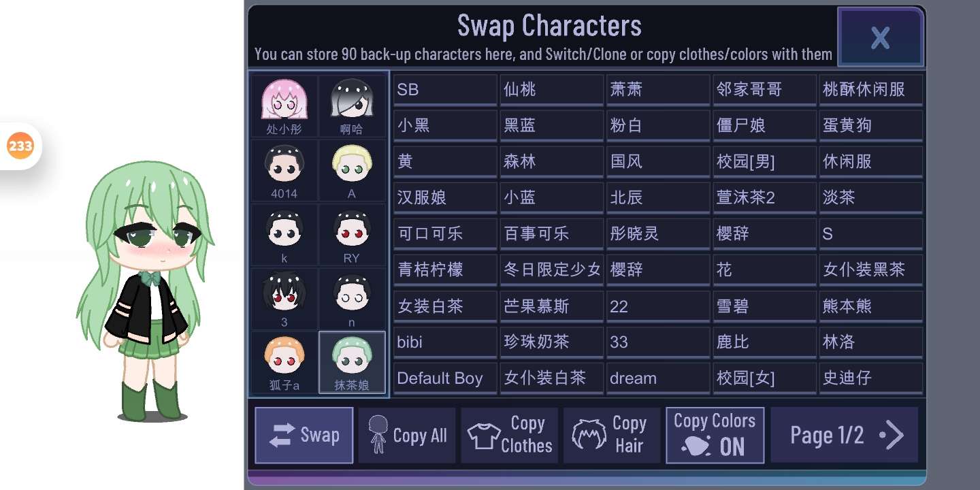Select the Default Boy backup slot

(445, 378)
